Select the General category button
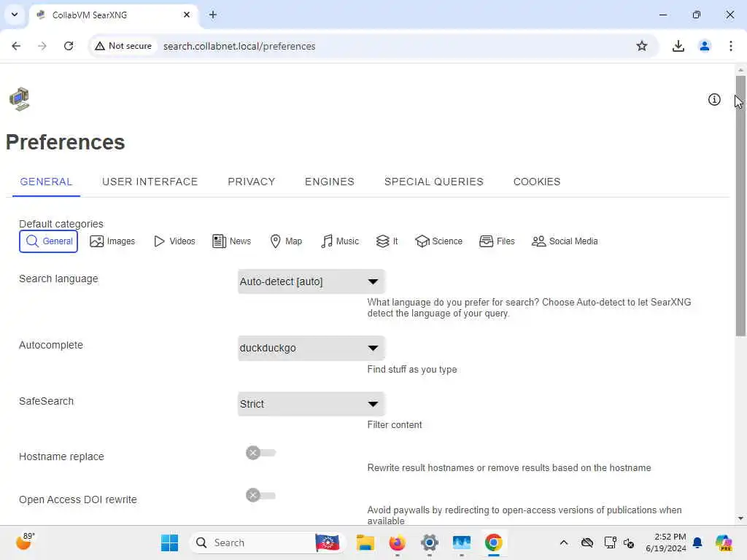This screenshot has width=747, height=560. point(49,241)
